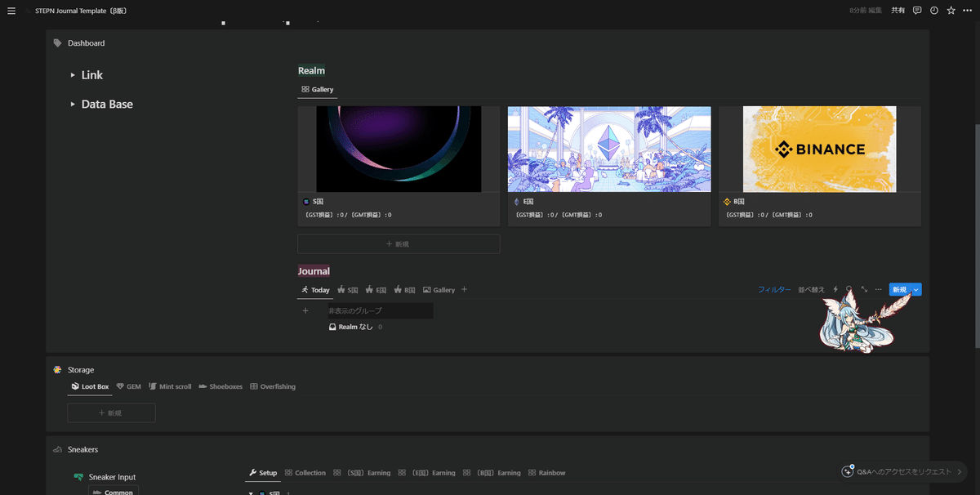Click the Journal heading
Screen dimensions: 980x495
[x=314, y=271]
